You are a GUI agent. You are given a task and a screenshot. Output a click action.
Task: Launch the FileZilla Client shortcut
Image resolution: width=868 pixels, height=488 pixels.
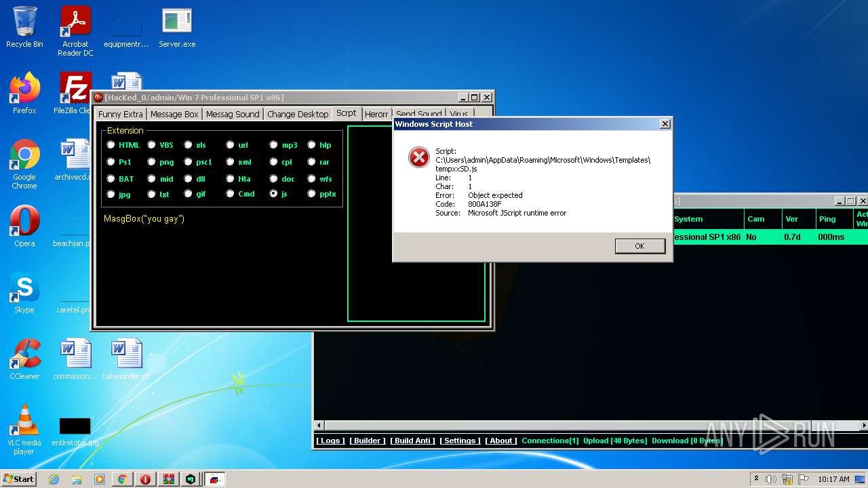pos(75,93)
